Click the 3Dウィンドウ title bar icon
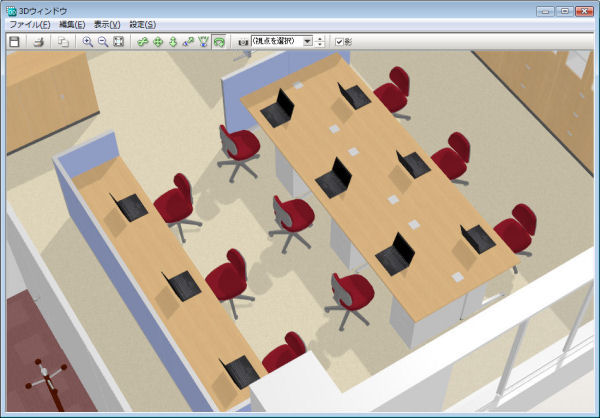Viewport: 600px width, 418px height. [11, 9]
